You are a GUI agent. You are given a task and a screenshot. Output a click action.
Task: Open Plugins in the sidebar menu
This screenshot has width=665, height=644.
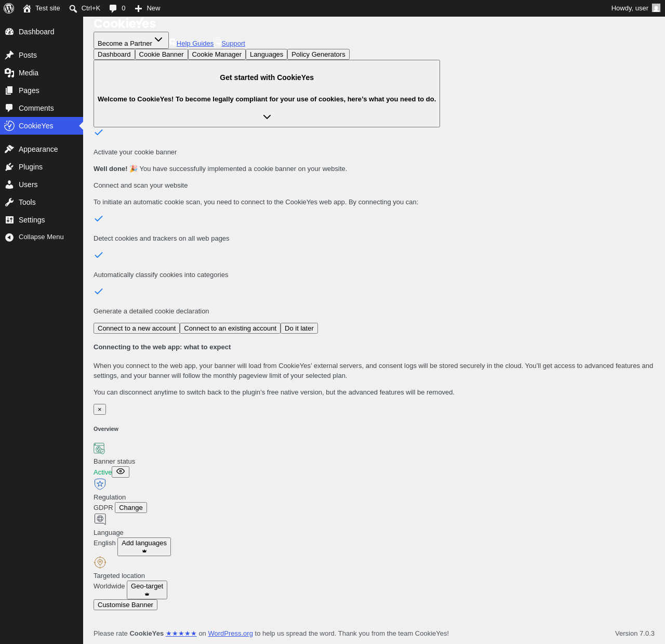click(42, 167)
